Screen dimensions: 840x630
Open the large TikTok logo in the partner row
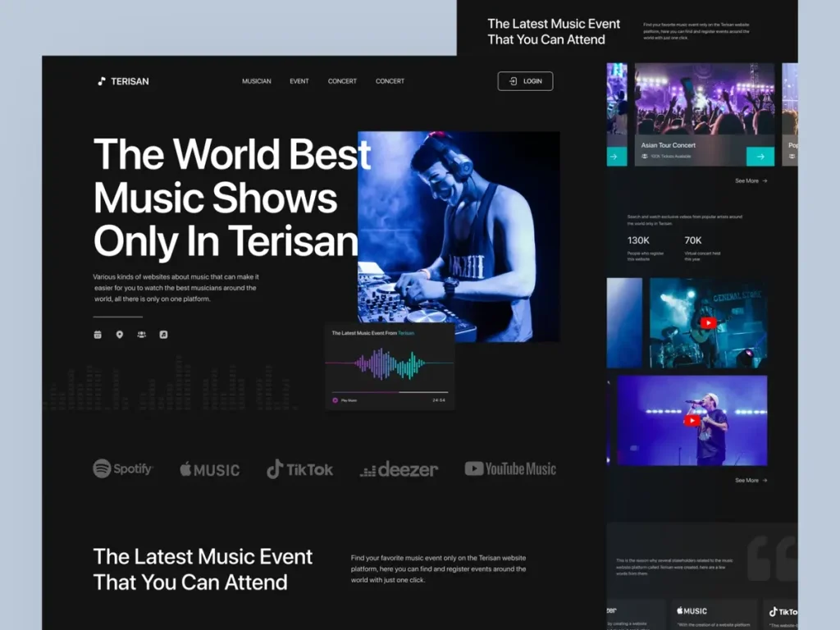click(x=300, y=469)
